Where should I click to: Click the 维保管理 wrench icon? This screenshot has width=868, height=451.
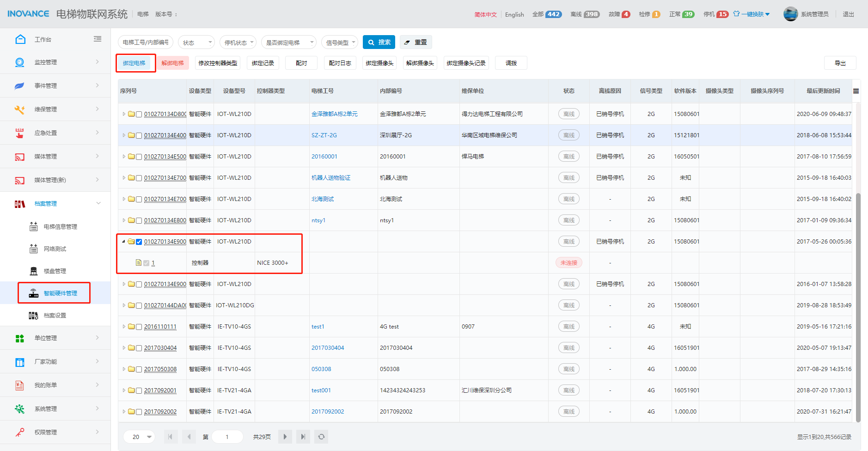click(x=19, y=110)
